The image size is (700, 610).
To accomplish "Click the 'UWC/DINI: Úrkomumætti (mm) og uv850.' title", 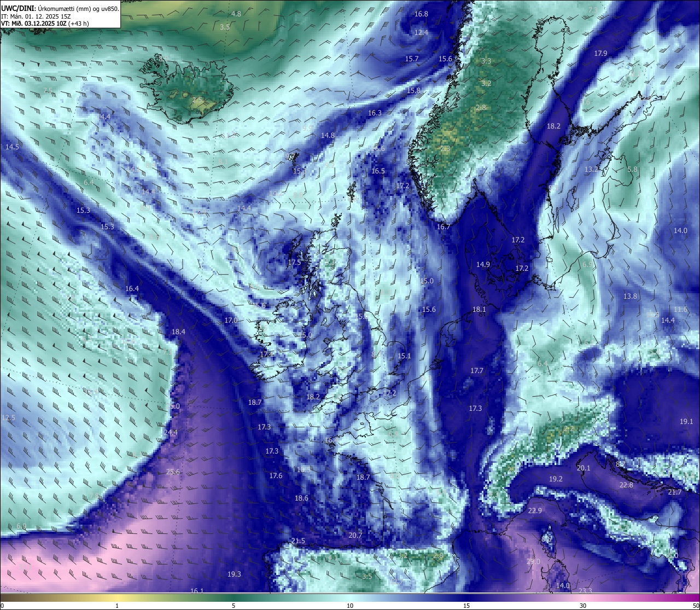I will (60, 8).
